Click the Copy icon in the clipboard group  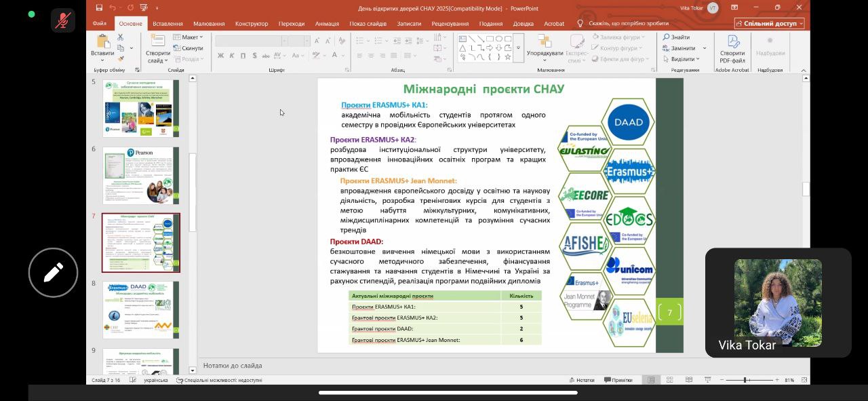click(121, 48)
